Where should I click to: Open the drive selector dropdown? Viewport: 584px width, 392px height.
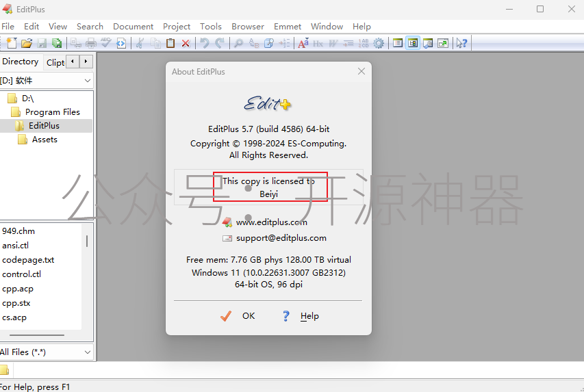tap(88, 81)
